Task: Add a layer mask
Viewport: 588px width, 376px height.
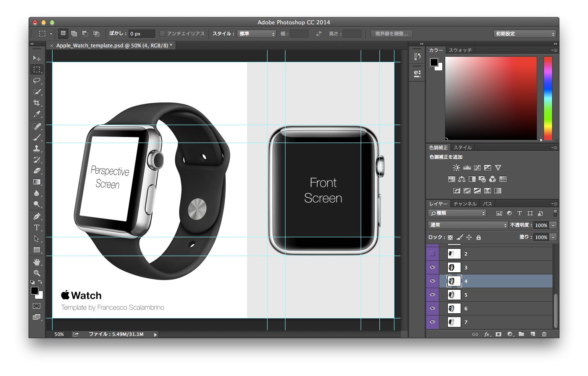Action: [x=498, y=334]
